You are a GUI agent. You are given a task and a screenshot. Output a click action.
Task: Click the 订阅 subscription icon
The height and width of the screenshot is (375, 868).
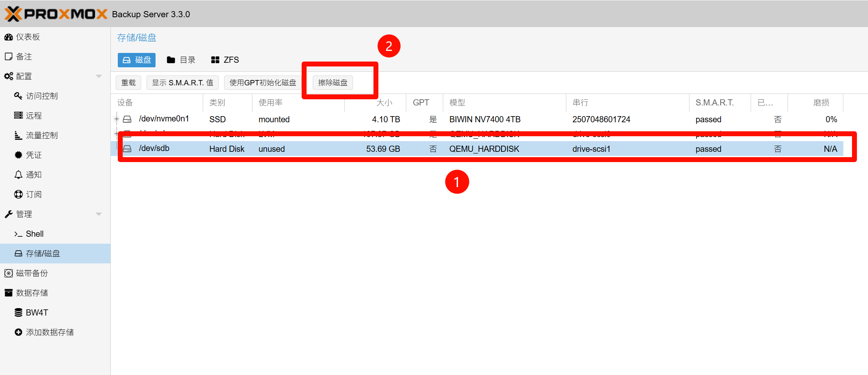[18, 194]
